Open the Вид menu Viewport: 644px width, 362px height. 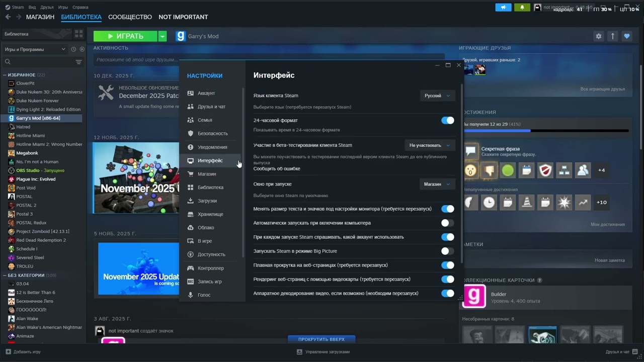tap(32, 8)
